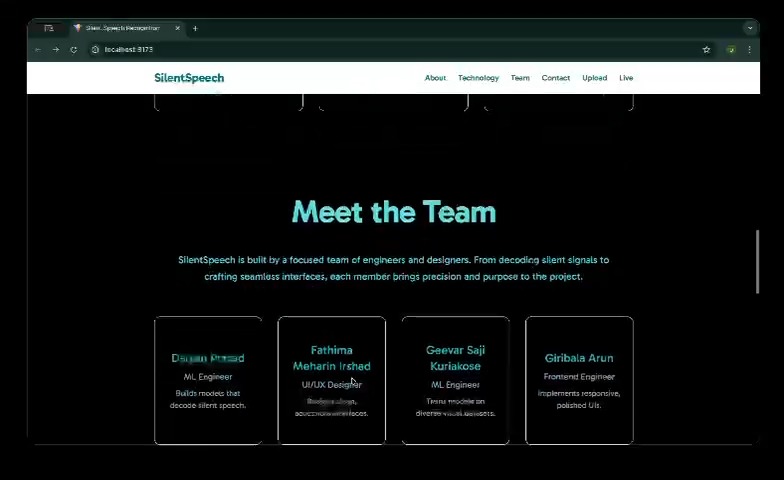The height and width of the screenshot is (480, 784).
Task: Open the Contact nav link
Action: (556, 78)
